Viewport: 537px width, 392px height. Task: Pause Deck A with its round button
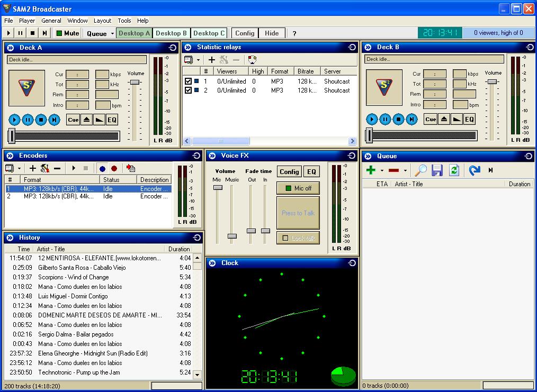pyautogui.click(x=28, y=120)
